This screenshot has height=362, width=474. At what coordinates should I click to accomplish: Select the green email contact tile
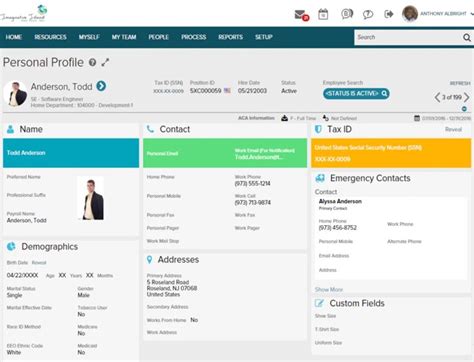pos(225,153)
